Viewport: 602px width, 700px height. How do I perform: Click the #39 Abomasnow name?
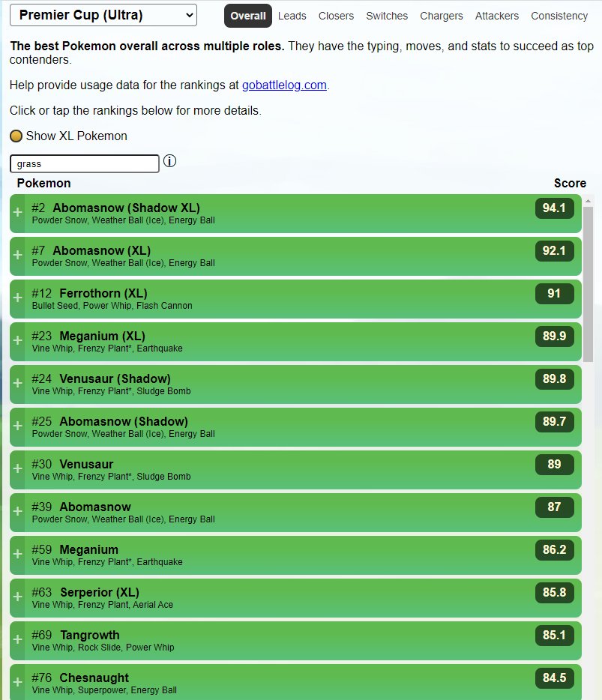95,507
